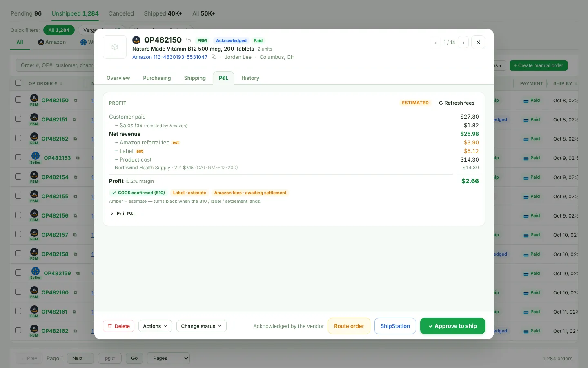588x368 pixels.
Task: Select checkbox for order OP482160
Action: click(18, 292)
